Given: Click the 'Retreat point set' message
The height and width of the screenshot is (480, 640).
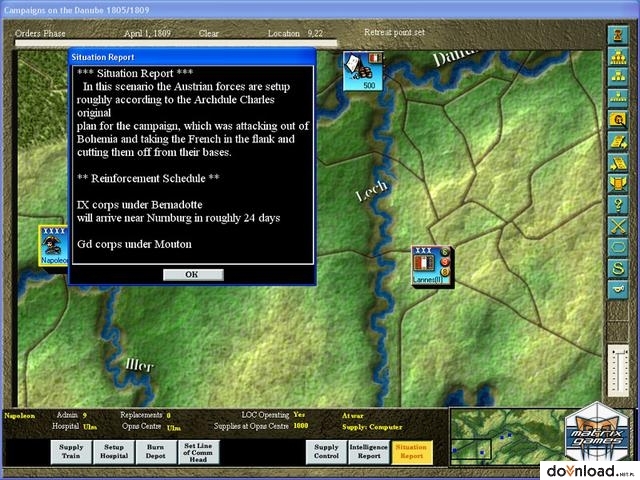Looking at the screenshot, I should [394, 32].
